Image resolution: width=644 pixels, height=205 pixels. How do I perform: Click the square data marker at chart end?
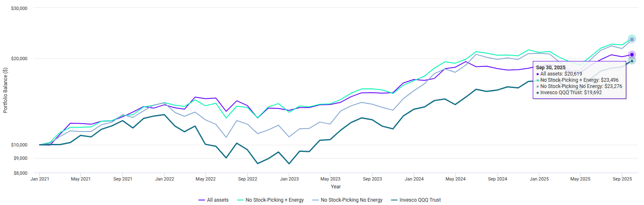click(x=632, y=39)
